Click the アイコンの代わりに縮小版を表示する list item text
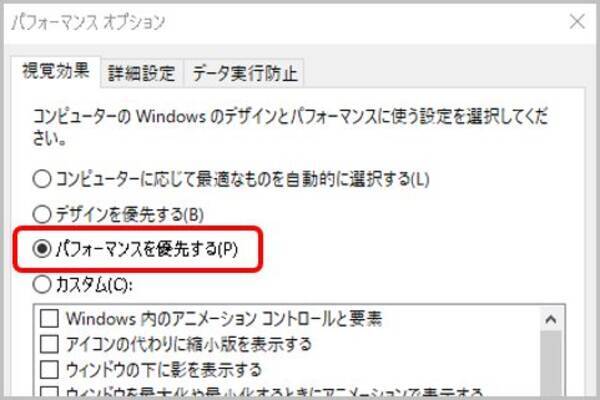Image resolution: width=600 pixels, height=400 pixels. pyautogui.click(x=189, y=344)
